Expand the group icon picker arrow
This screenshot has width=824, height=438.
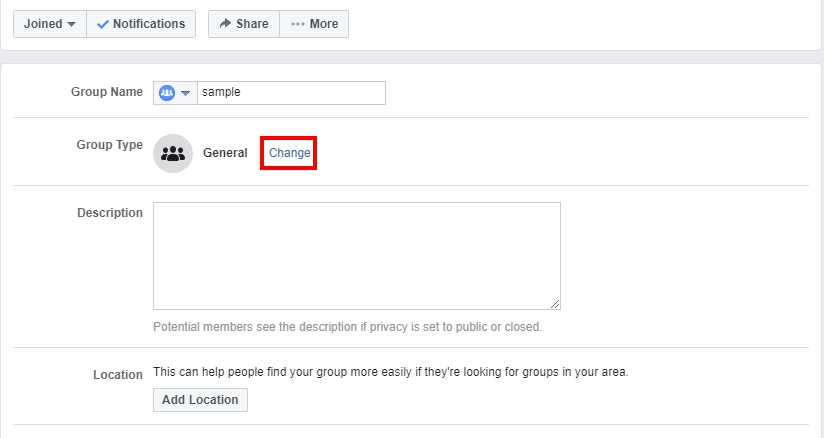point(185,93)
